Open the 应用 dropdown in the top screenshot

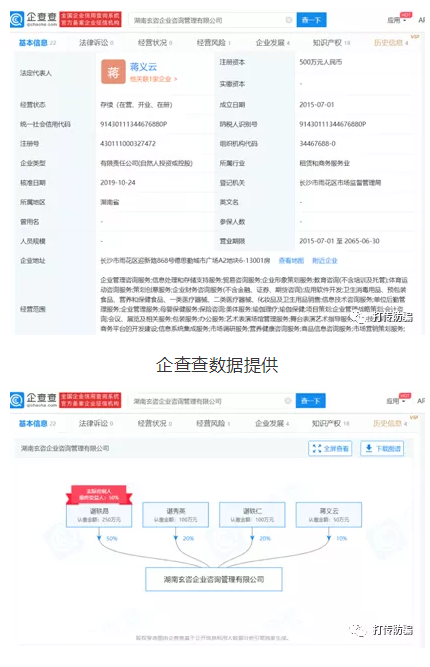[396, 20]
